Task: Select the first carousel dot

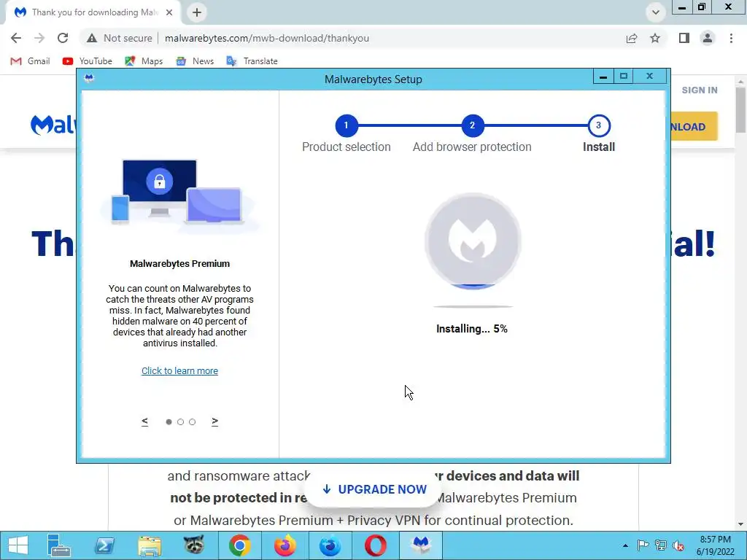Action: click(169, 422)
